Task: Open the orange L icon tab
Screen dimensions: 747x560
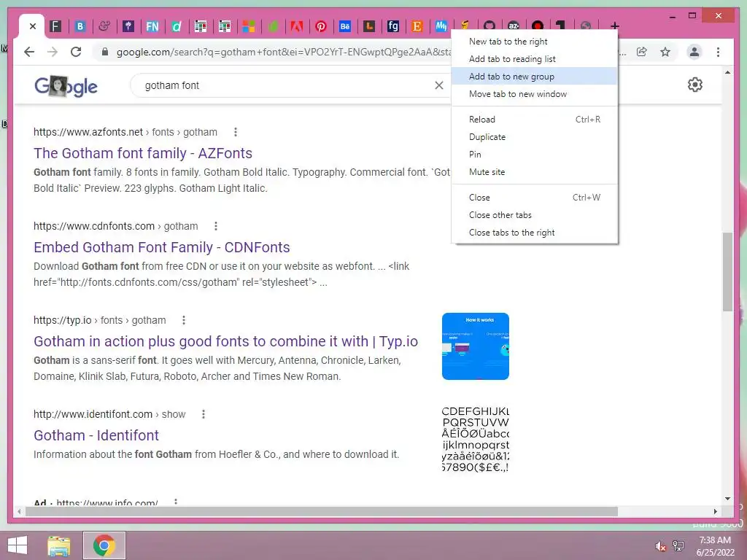Action: click(x=369, y=26)
